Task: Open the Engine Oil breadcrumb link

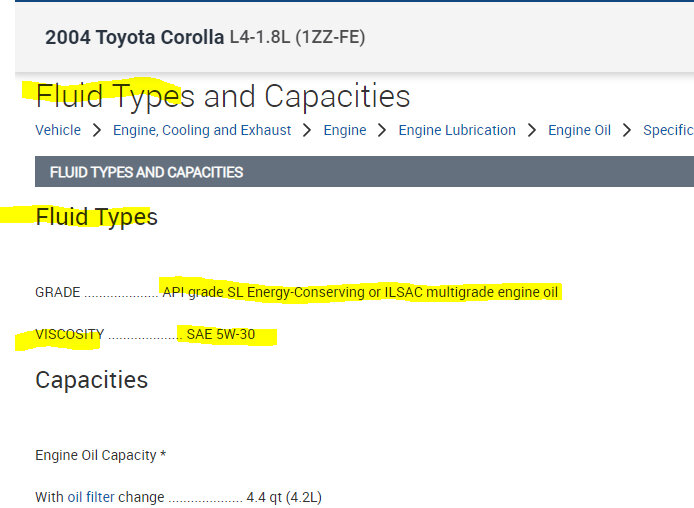Action: pos(579,130)
